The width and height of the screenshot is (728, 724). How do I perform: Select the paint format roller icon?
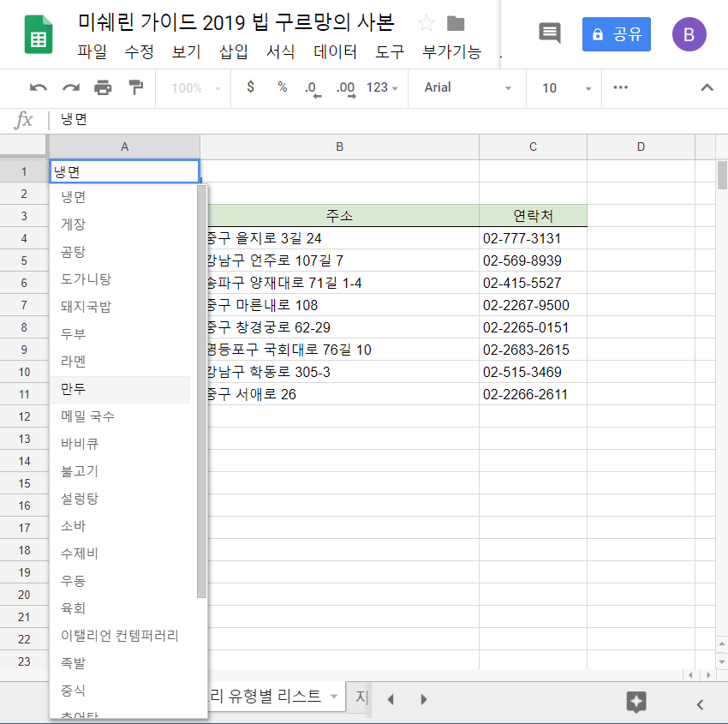(135, 87)
